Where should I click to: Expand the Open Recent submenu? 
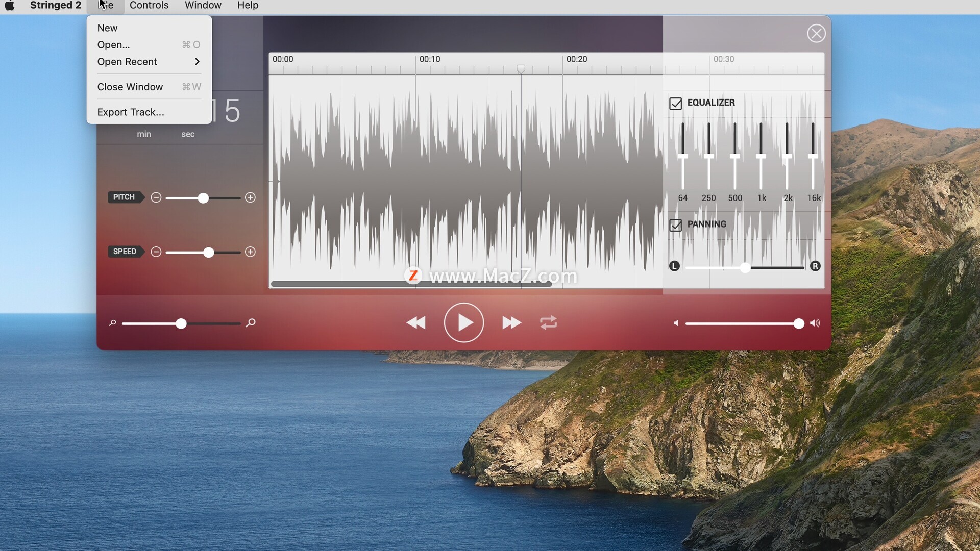point(149,62)
